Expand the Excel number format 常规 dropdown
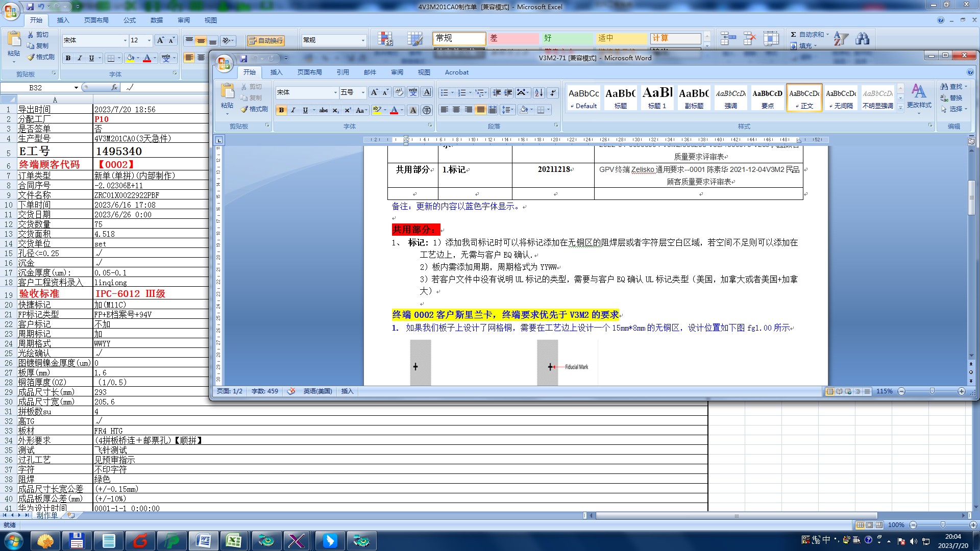Screen dimensions: 980x551 click(x=363, y=40)
